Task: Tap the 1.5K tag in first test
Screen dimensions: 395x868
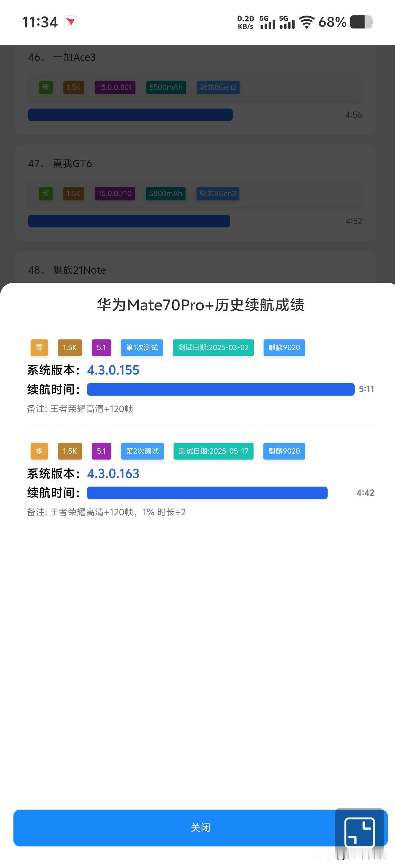Action: tap(70, 347)
